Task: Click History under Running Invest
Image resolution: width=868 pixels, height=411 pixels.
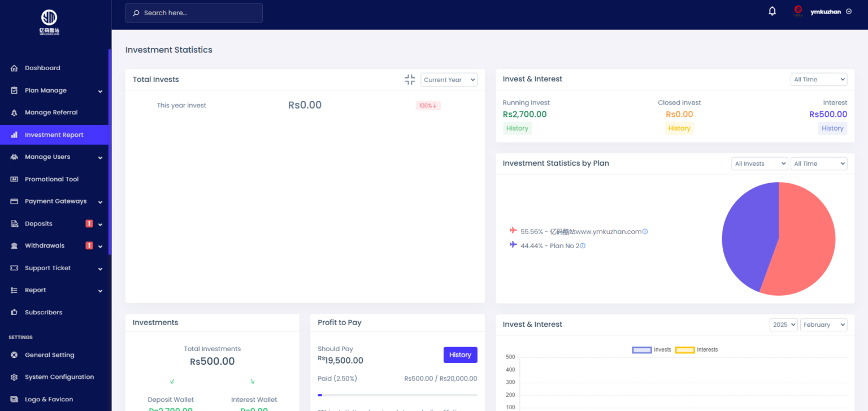Action: click(517, 128)
